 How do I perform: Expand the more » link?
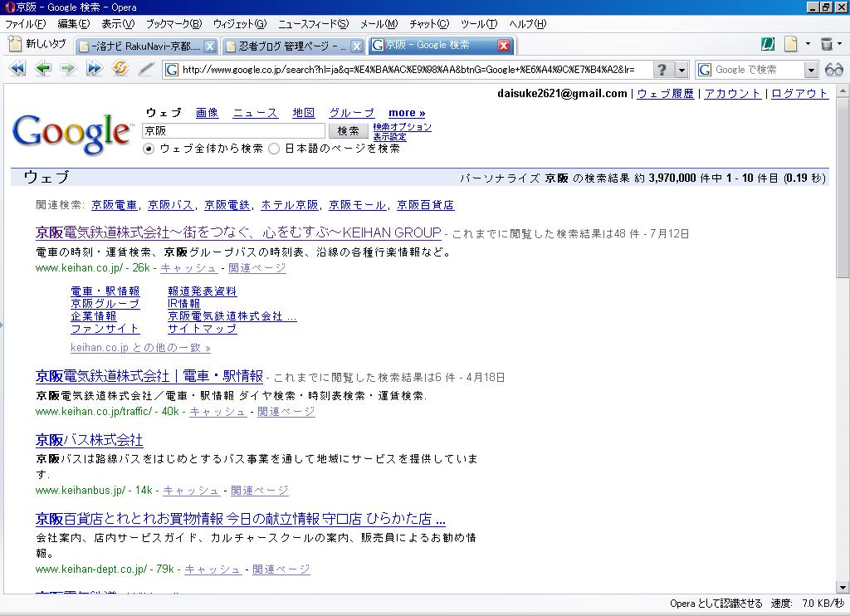(407, 113)
